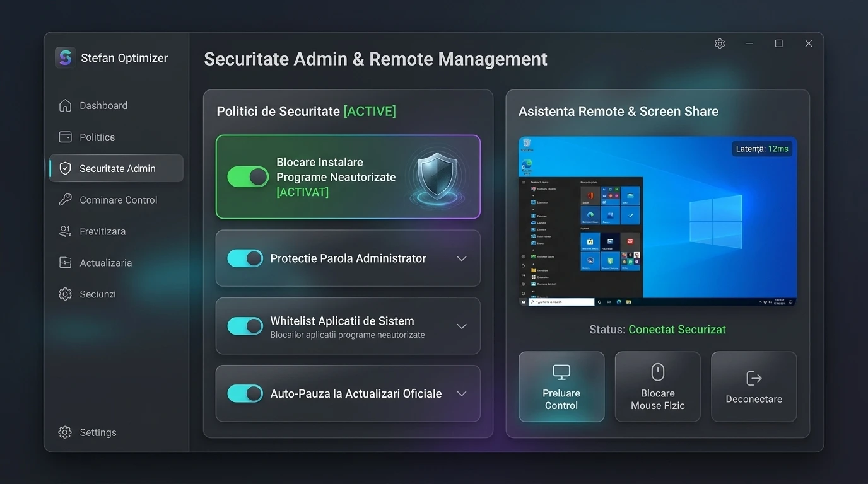The image size is (868, 484).
Task: Expand the Protectie Parola Administrator chevron
Action: 462,259
